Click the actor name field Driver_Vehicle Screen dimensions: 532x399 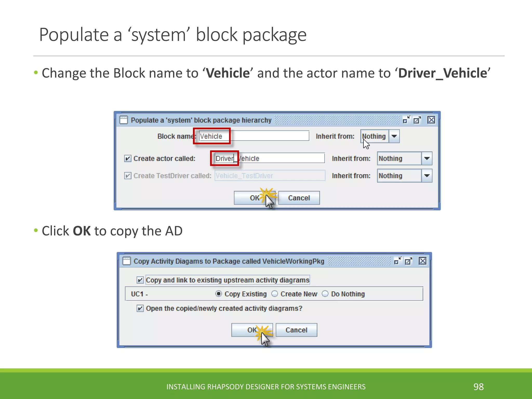(269, 158)
